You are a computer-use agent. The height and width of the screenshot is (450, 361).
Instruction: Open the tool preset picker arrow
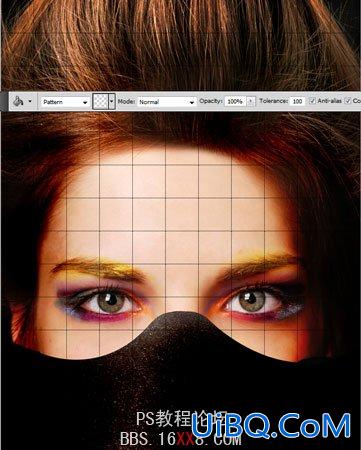(30, 101)
